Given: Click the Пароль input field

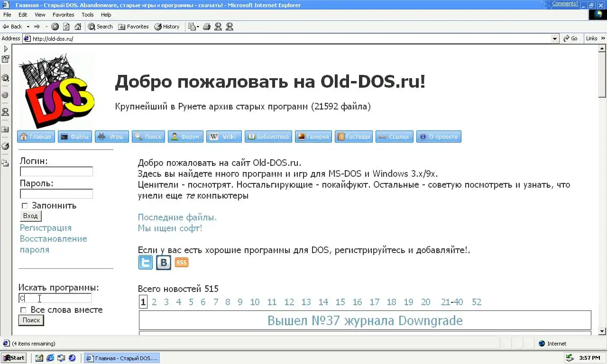Looking at the screenshot, I should [x=56, y=194].
